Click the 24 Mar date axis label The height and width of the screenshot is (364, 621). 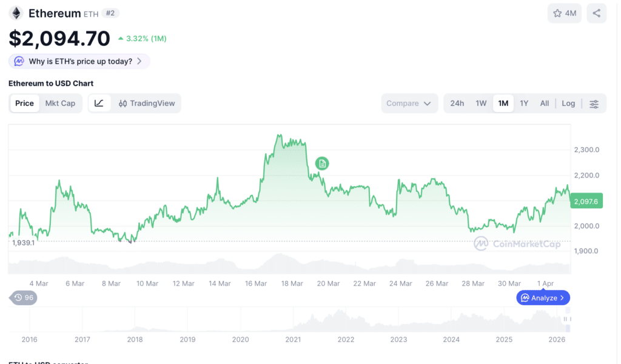pyautogui.click(x=400, y=283)
